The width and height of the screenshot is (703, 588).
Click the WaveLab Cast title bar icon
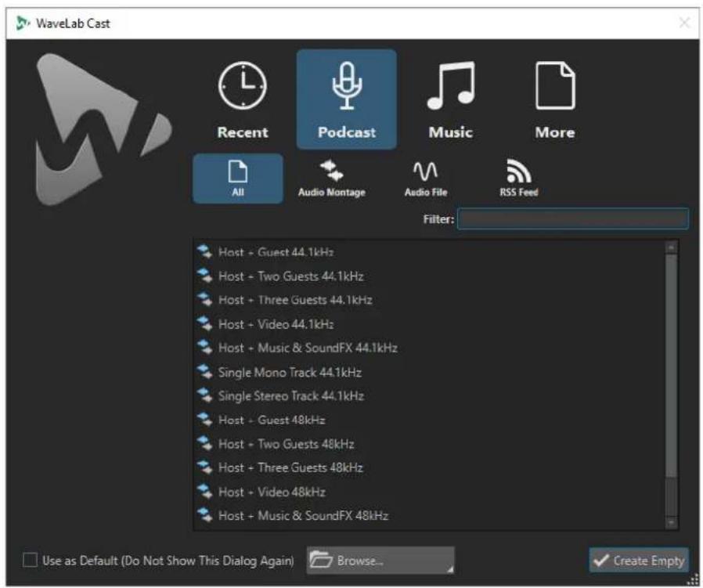pos(23,23)
